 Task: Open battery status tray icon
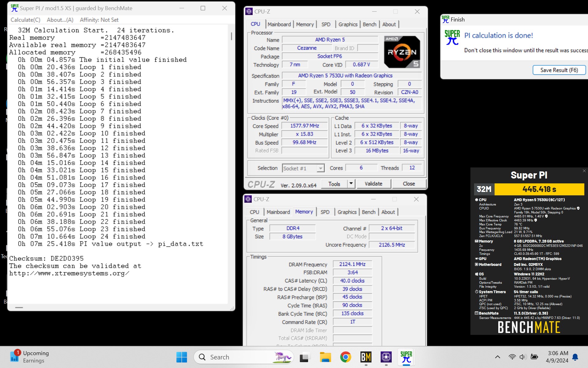(x=534, y=357)
